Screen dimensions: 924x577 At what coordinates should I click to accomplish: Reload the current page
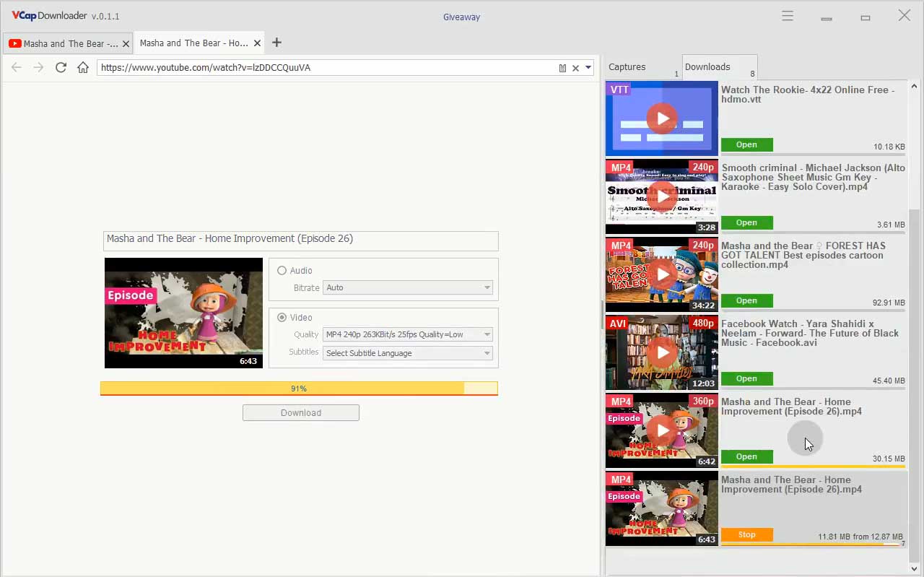[x=61, y=67]
